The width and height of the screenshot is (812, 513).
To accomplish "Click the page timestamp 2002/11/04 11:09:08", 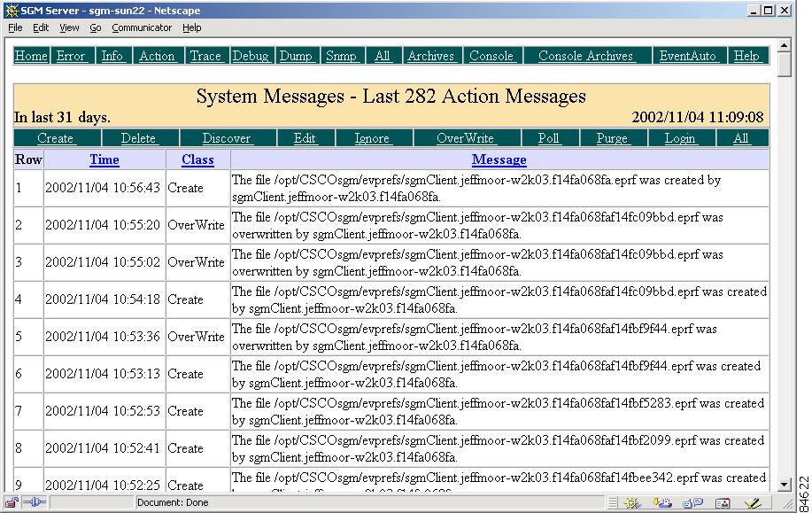I will [698, 117].
